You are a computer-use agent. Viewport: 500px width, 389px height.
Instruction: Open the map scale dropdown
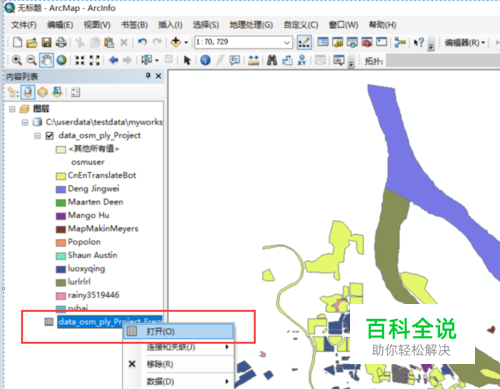[x=287, y=42]
